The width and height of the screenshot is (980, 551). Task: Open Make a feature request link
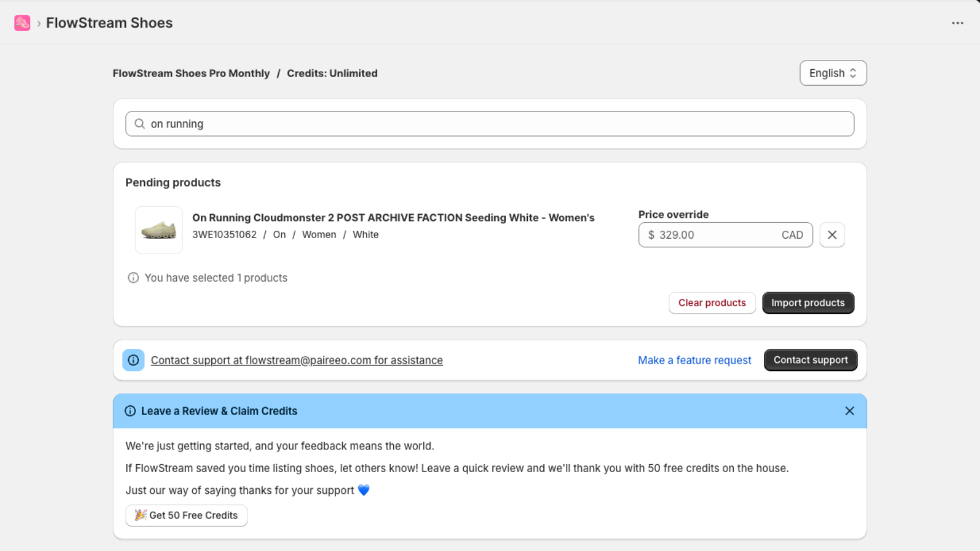click(695, 360)
